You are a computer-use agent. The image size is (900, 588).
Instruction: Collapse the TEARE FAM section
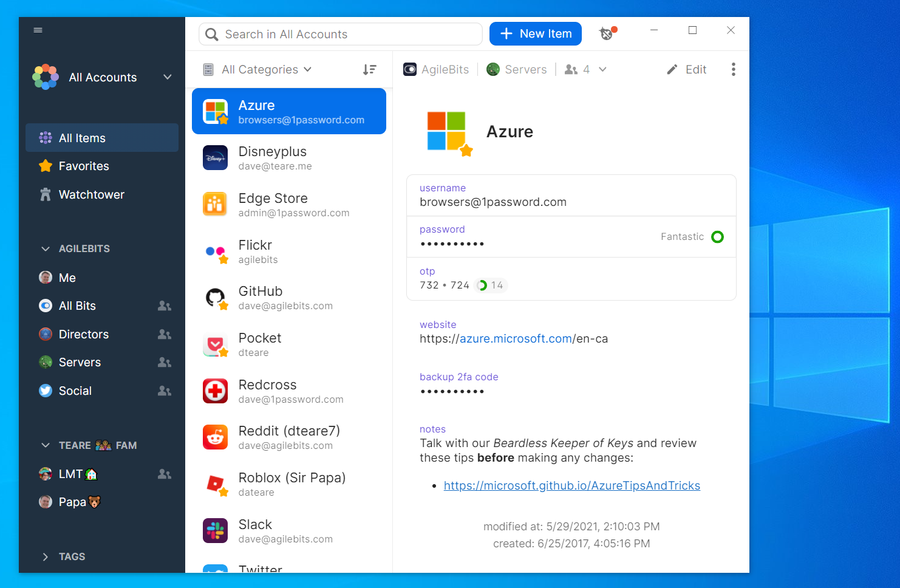click(45, 445)
